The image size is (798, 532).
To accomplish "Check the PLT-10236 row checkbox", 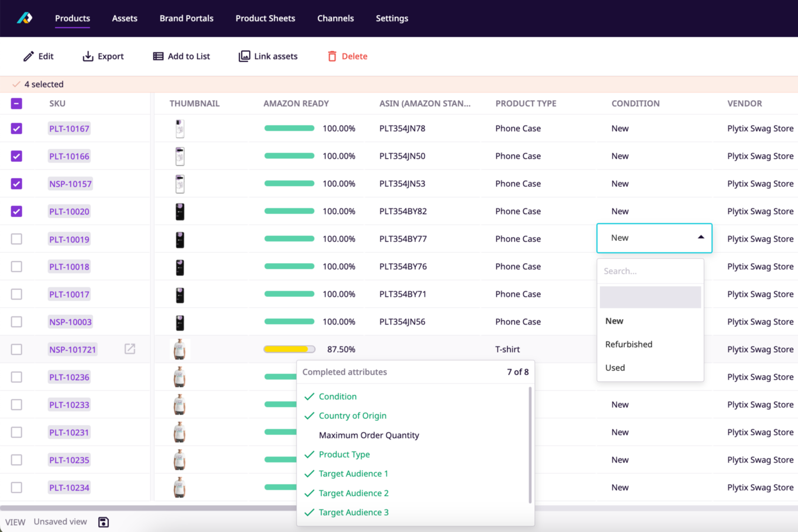I will point(17,377).
